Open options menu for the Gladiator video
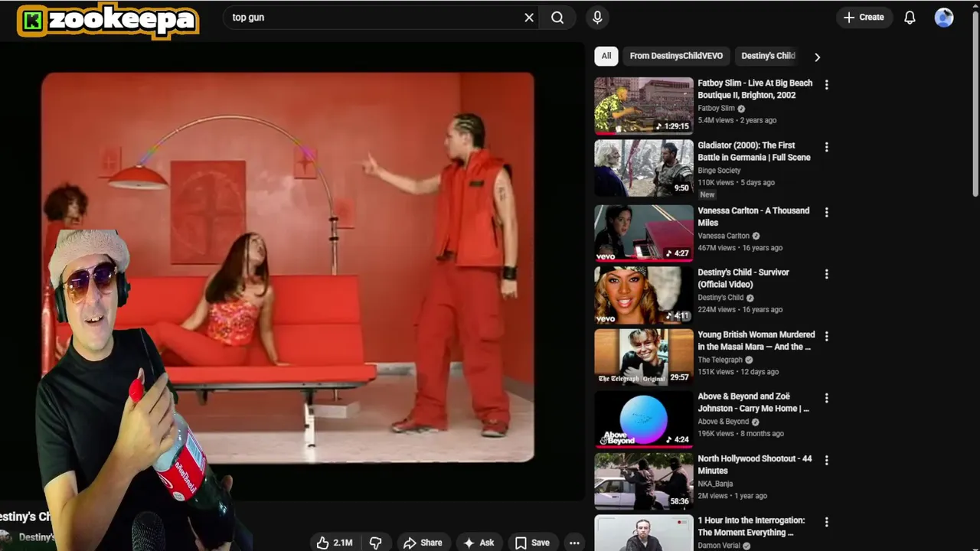This screenshot has width=980, height=551. 826,147
